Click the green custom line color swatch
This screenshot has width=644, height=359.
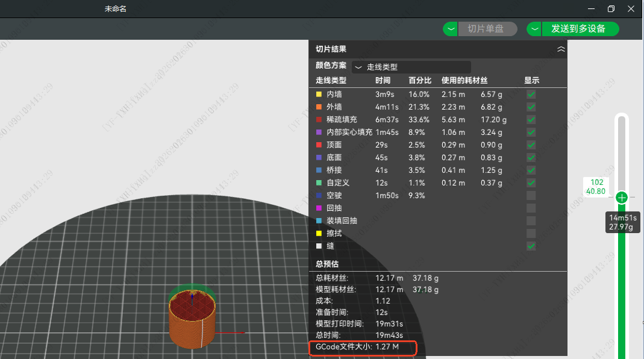(319, 183)
